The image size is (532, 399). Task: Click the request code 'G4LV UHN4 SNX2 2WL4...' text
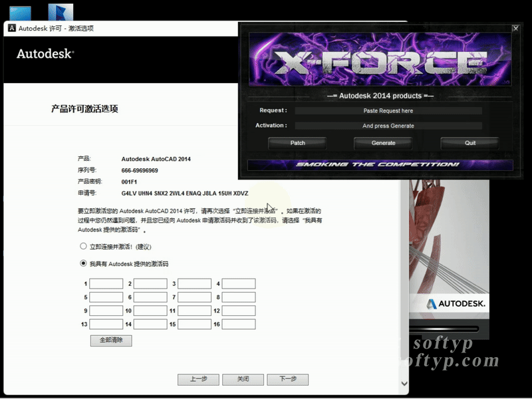(x=185, y=194)
